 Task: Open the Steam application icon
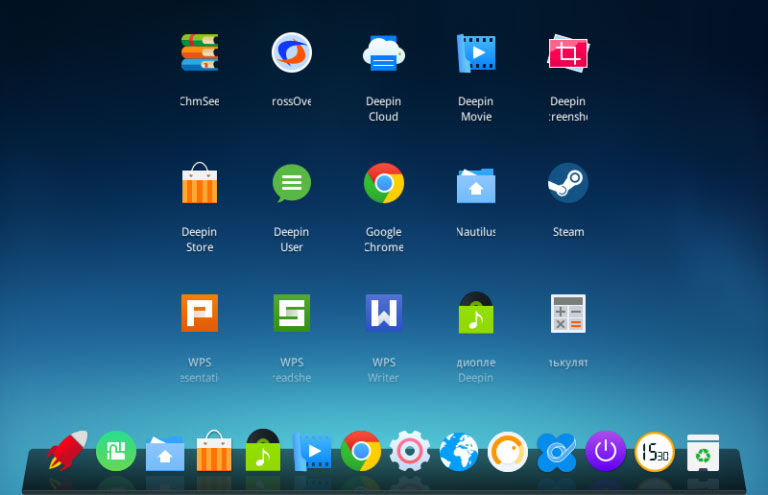tap(568, 183)
